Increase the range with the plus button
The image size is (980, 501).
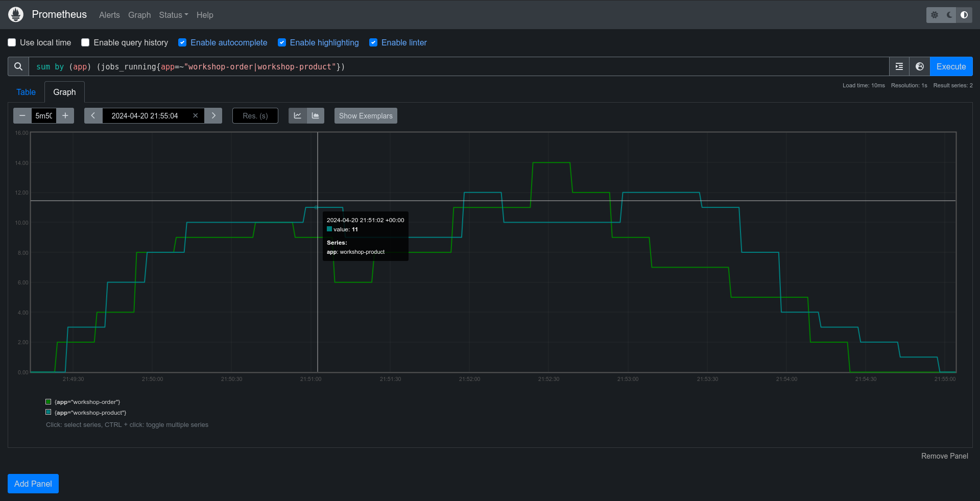click(x=65, y=116)
